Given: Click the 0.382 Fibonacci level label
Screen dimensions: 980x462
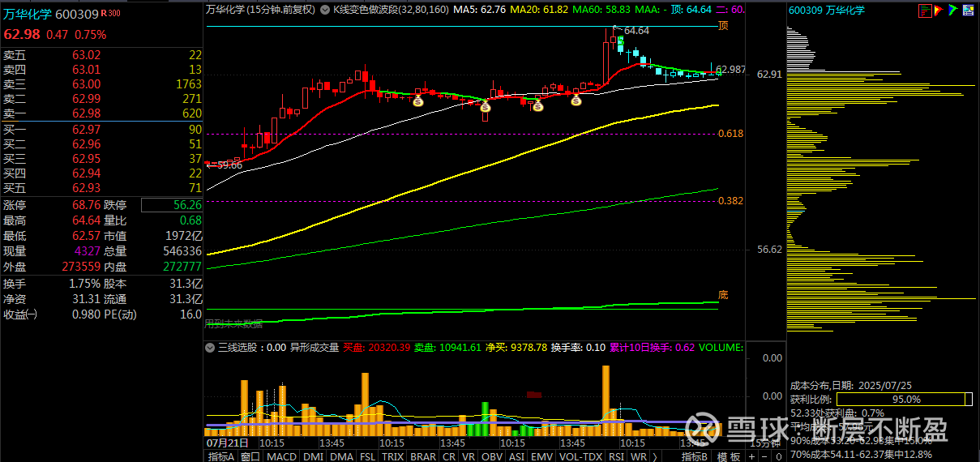Looking at the screenshot, I should click(730, 200).
